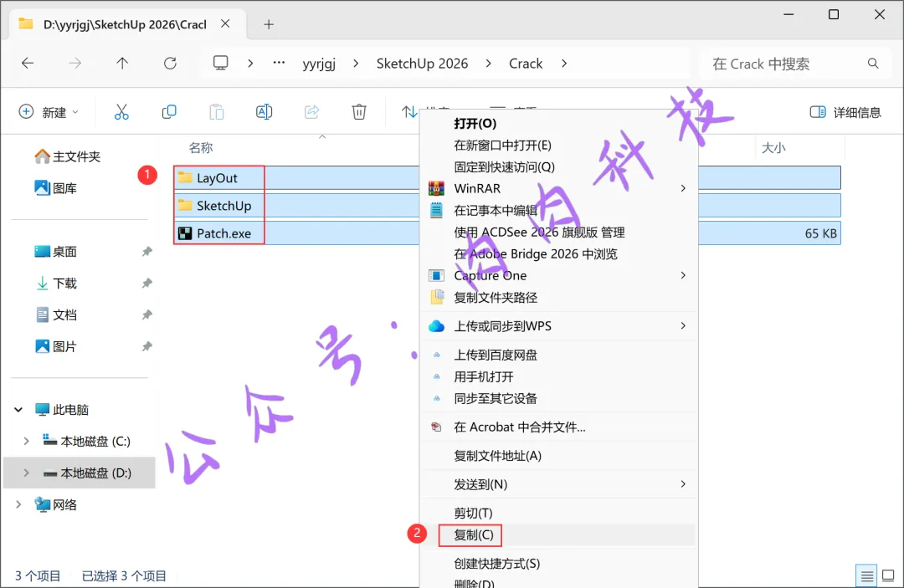The height and width of the screenshot is (588, 904).
Task: Open 发送到(N) submenu
Action: [558, 484]
